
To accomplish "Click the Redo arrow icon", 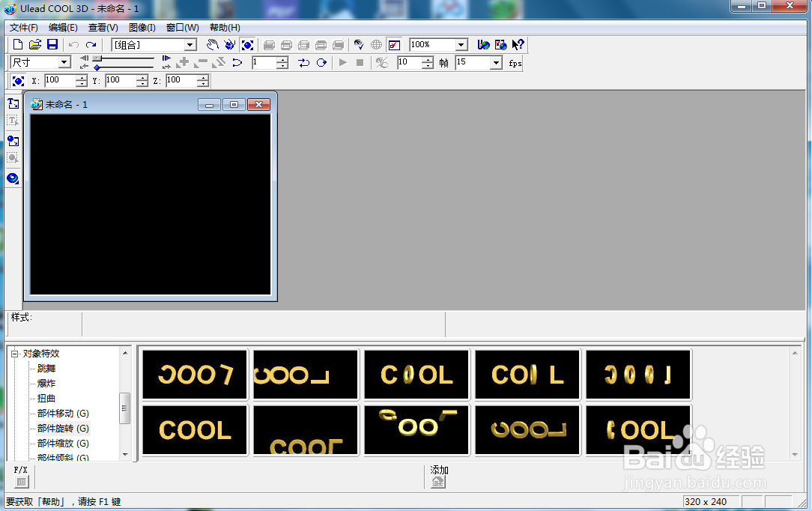I will (x=91, y=45).
